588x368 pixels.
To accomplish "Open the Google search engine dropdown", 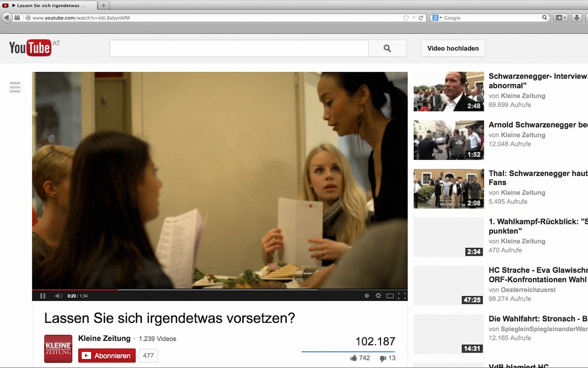I will tap(437, 18).
